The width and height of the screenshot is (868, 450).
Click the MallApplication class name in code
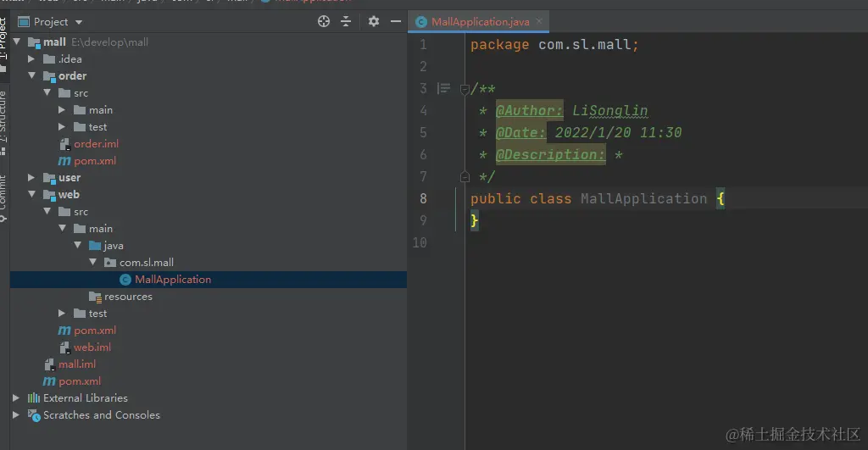coord(643,198)
